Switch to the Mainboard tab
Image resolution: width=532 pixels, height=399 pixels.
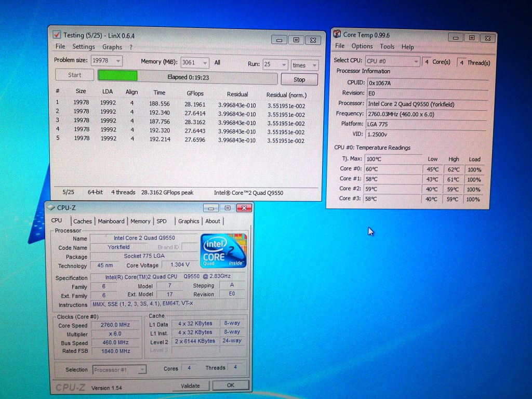click(x=111, y=221)
